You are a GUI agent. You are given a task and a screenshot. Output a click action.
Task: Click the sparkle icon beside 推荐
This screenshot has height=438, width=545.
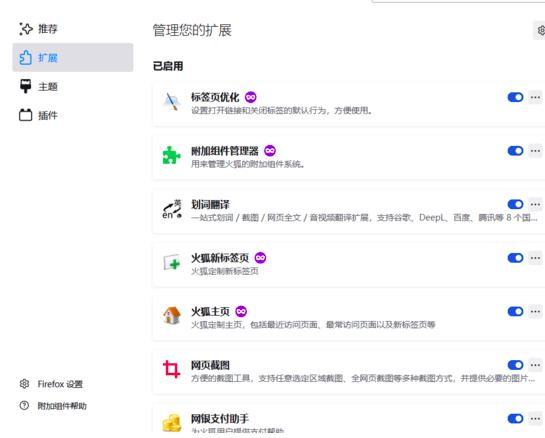25,29
